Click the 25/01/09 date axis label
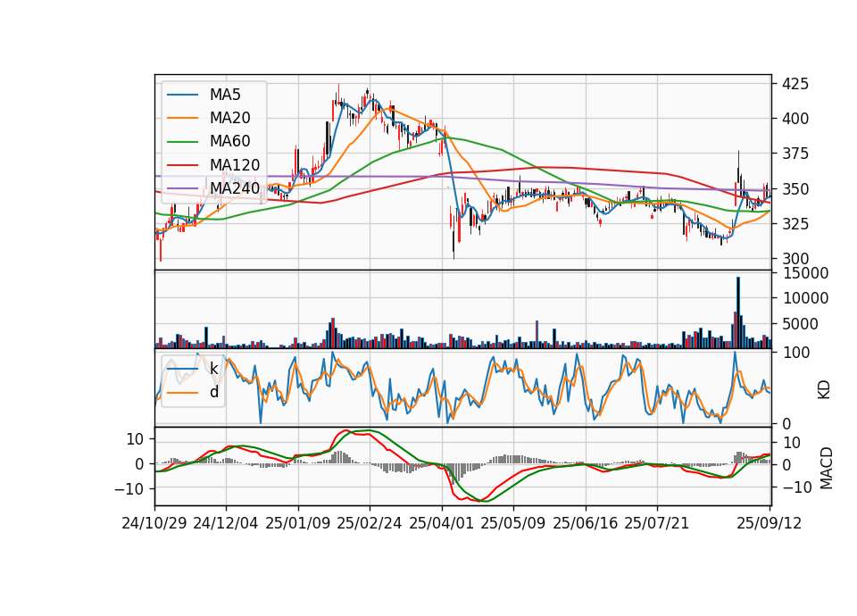Viewport: 857px width, 616px height. (x=298, y=523)
